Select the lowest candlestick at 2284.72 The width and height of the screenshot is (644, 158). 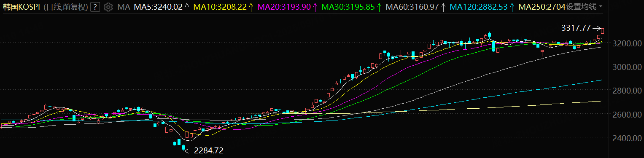pyautogui.click(x=183, y=147)
